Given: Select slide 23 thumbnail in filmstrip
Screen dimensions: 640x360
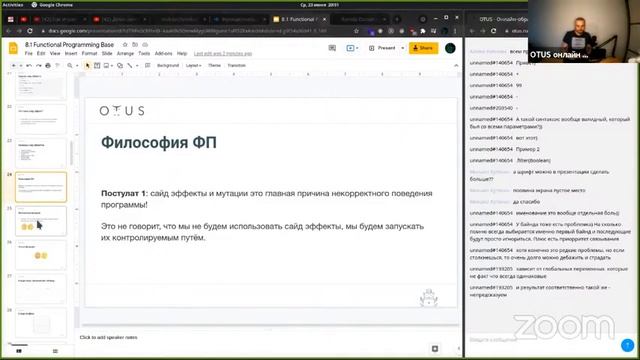Looking at the screenshot, I should (41, 153).
